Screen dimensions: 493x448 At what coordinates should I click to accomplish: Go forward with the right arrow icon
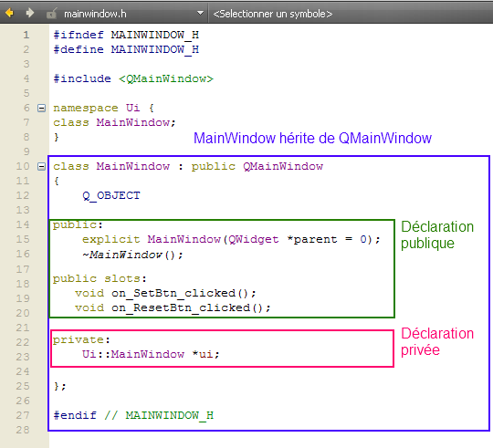pos(30,13)
